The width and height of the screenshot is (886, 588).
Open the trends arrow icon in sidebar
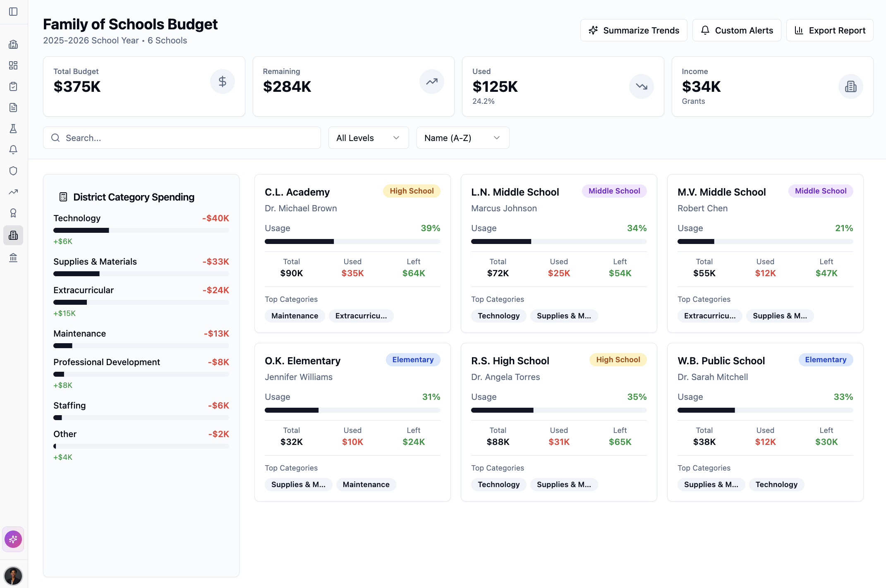13,192
